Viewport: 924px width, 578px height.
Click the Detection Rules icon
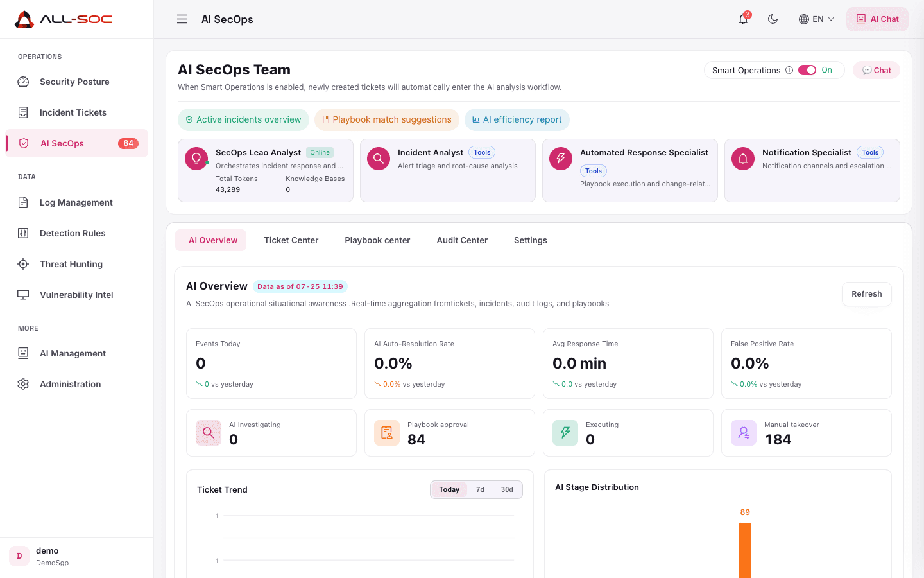23,233
